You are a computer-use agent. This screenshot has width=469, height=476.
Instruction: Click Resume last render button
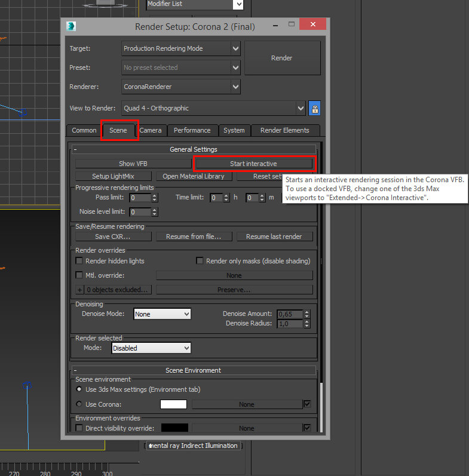coord(274,237)
